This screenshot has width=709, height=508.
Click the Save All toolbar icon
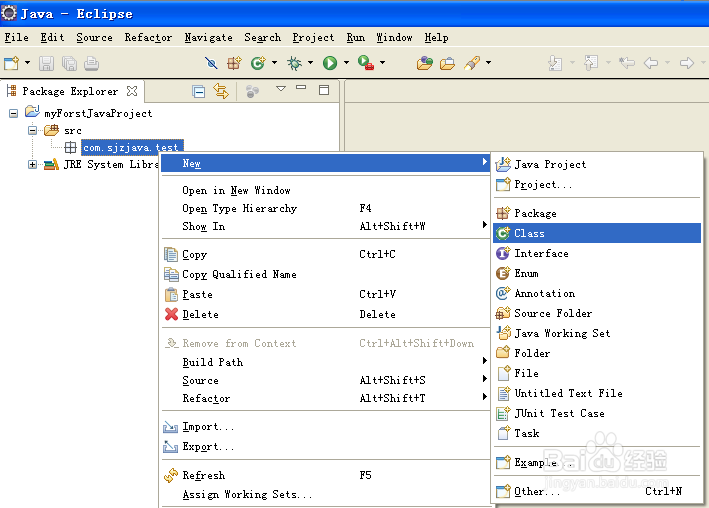69,63
